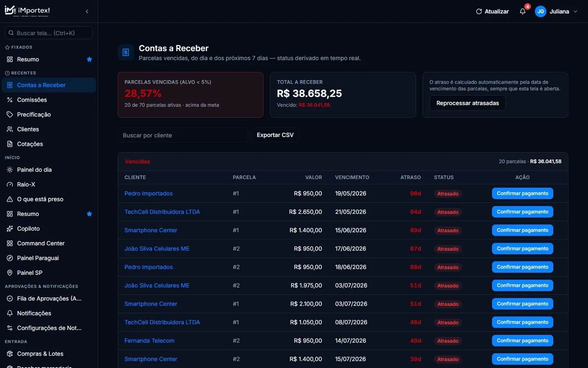Click the Painel SP location pin icon
The image size is (588, 368).
tap(10, 273)
